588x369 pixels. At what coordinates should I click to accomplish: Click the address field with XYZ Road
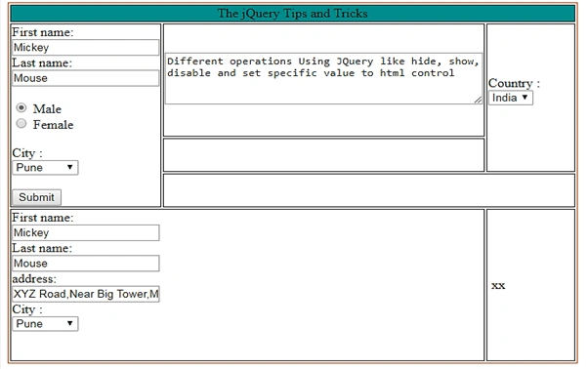click(x=86, y=294)
